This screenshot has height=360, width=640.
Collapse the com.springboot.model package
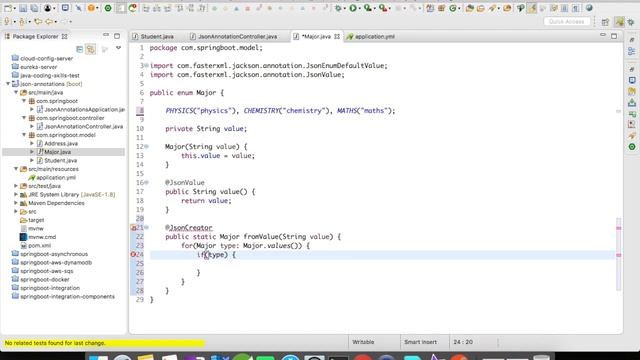(x=24, y=135)
